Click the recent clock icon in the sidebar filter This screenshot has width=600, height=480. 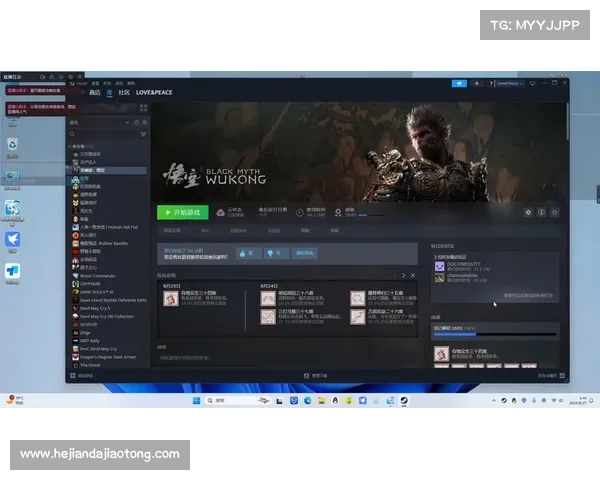point(137,122)
